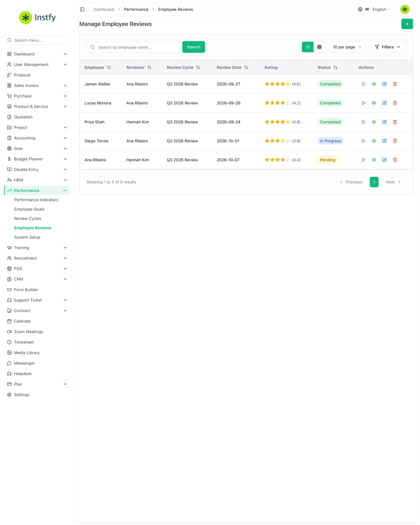Open Performance Indicators submenu item
Viewport: 420px width, 525px height.
pyautogui.click(x=36, y=200)
